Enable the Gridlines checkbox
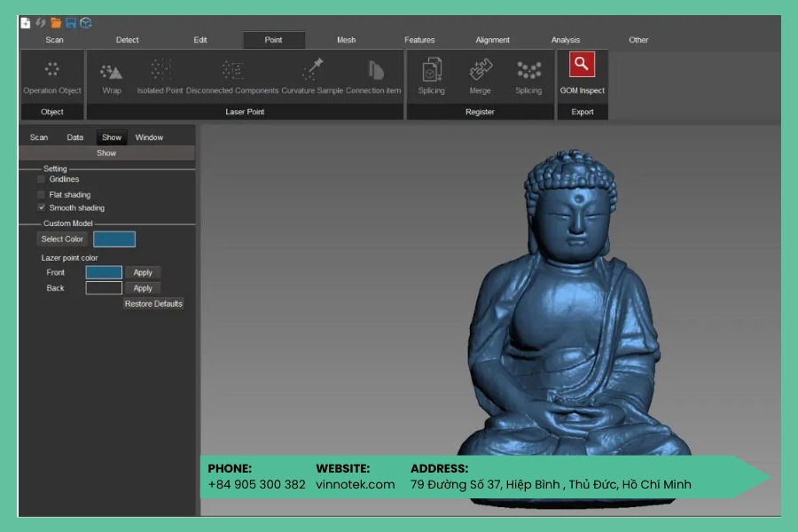 [x=41, y=179]
